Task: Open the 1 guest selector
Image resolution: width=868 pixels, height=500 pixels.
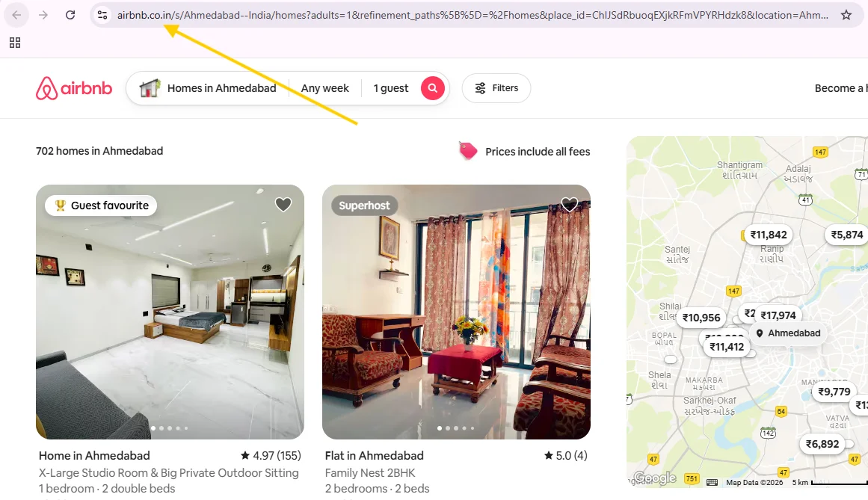Action: coord(390,87)
